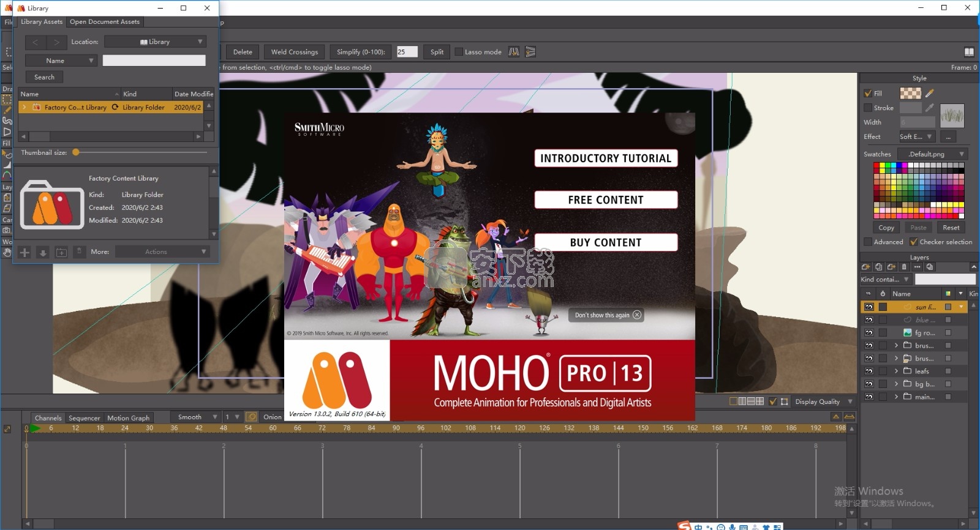Viewport: 980px width, 530px height.
Task: Click the Buy Content button
Action: [606, 242]
